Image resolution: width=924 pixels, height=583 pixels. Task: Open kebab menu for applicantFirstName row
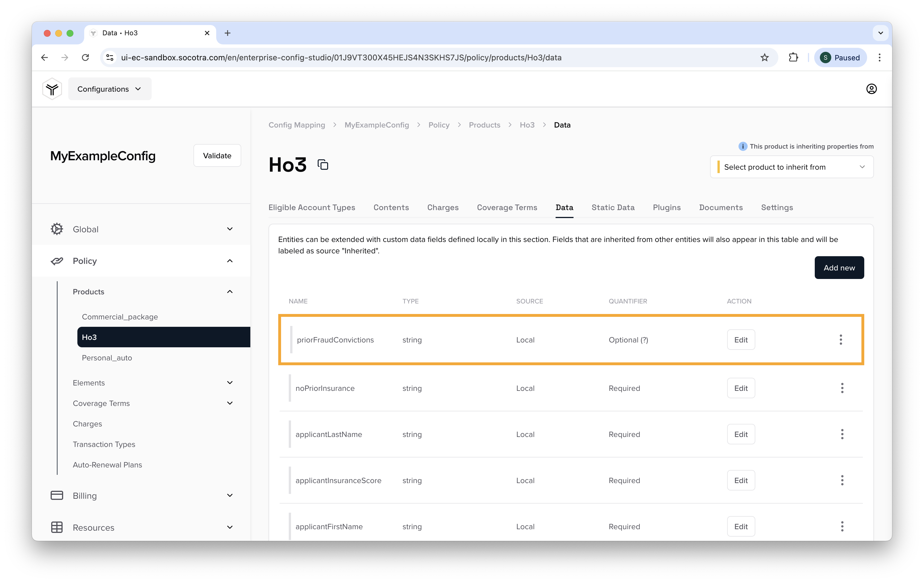pos(842,526)
